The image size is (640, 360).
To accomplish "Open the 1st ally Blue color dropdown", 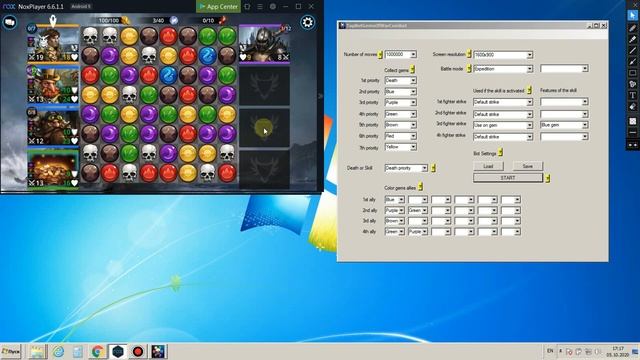I will click(394, 200).
